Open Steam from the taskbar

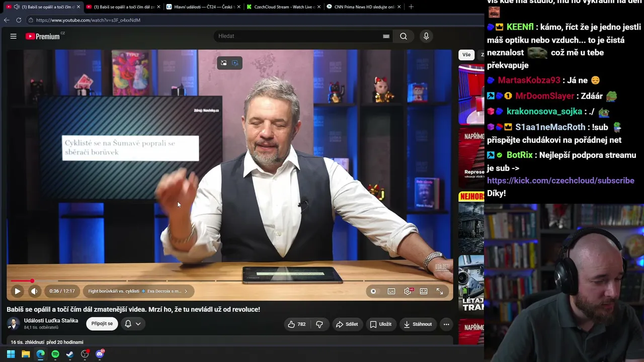(x=70, y=354)
